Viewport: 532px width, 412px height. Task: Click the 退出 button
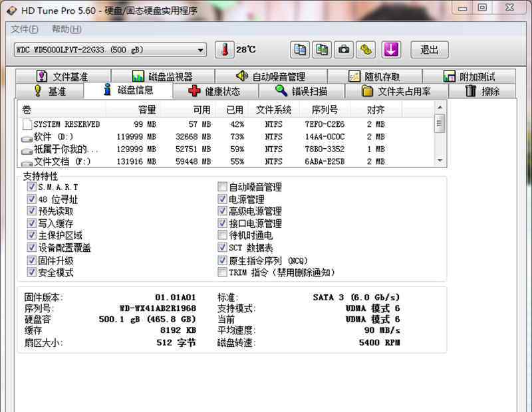(x=430, y=50)
